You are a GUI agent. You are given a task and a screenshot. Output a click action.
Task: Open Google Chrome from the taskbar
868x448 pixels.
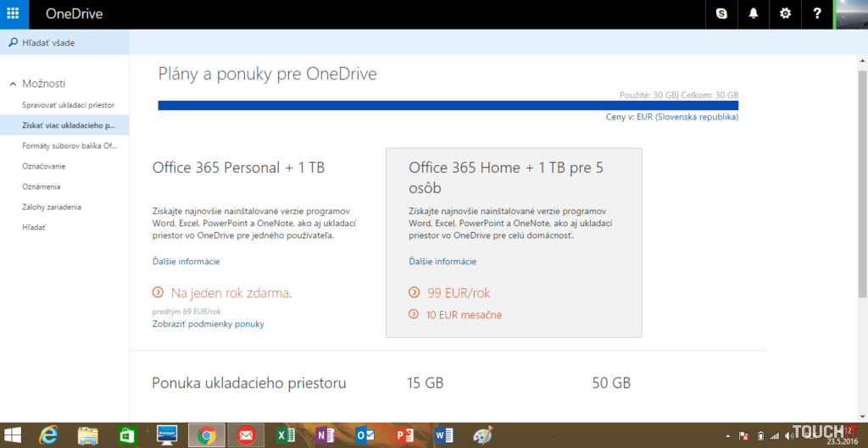click(206, 435)
